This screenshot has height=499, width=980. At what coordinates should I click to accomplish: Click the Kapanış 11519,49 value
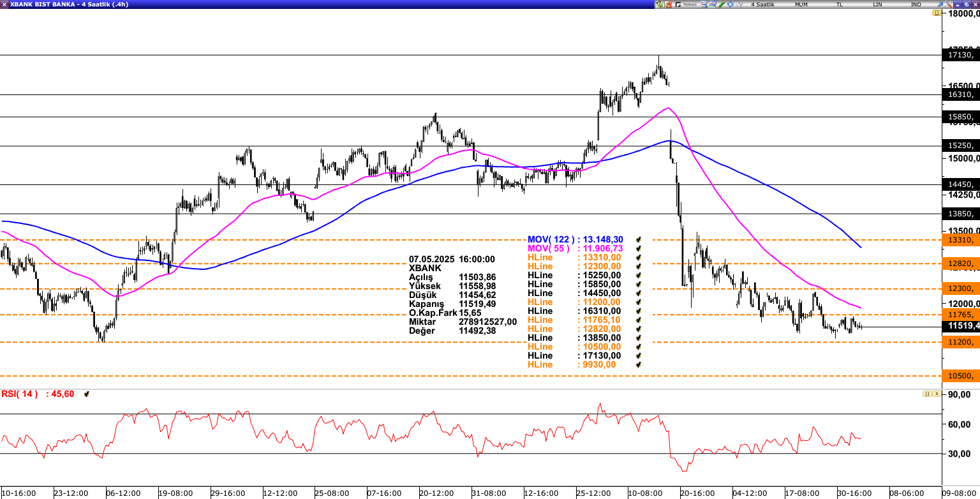(x=477, y=304)
